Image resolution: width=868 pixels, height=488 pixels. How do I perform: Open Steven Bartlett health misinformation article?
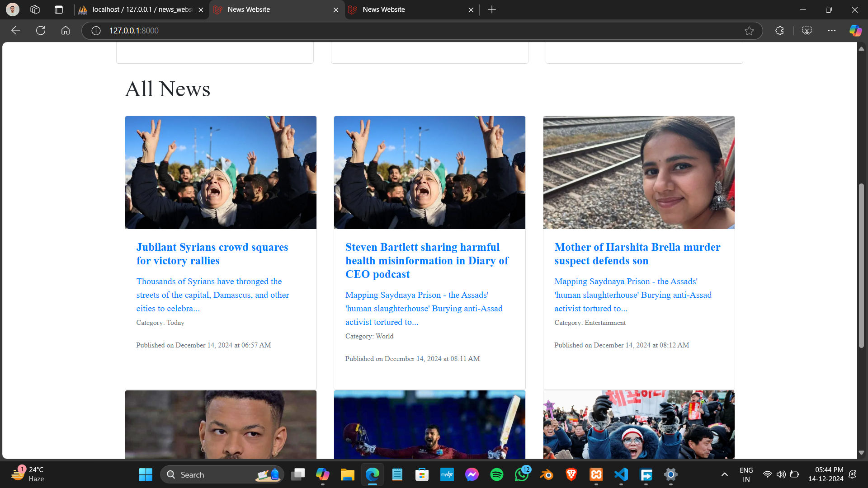427,261
